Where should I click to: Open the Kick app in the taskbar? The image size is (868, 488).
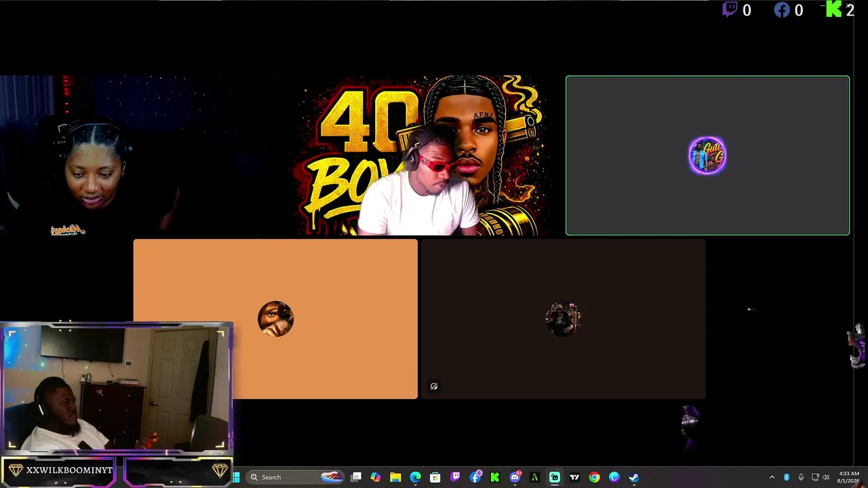[495, 477]
